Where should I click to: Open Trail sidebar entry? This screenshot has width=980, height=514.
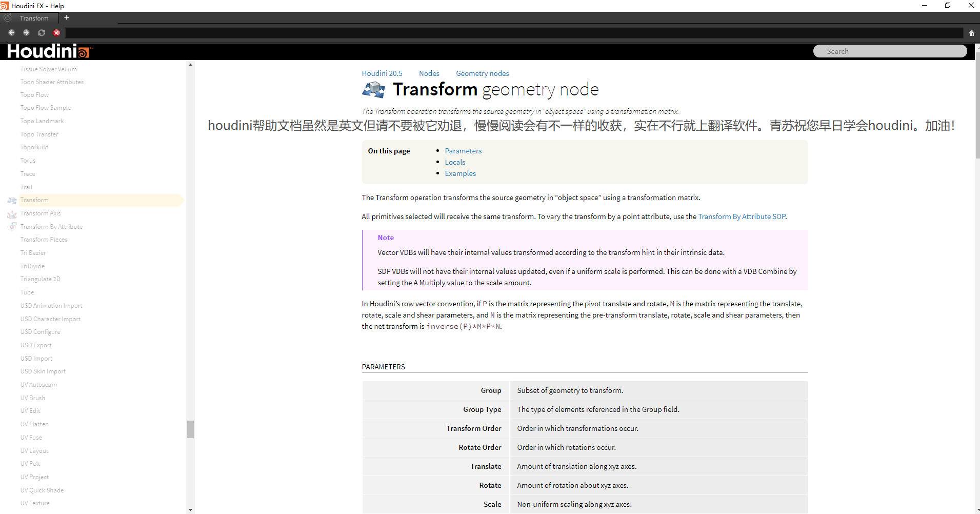pyautogui.click(x=26, y=187)
